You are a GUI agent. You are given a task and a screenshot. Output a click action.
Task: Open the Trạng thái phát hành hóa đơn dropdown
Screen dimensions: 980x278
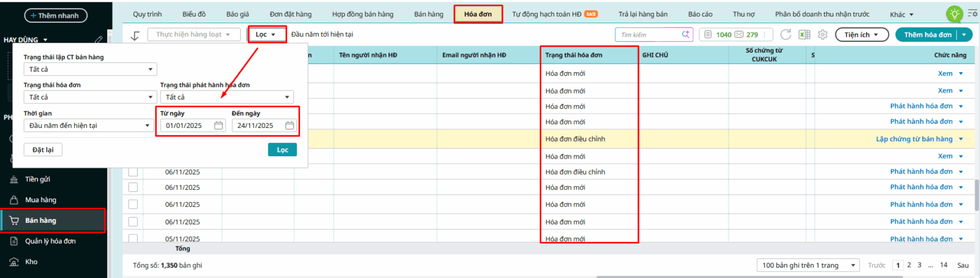[227, 97]
